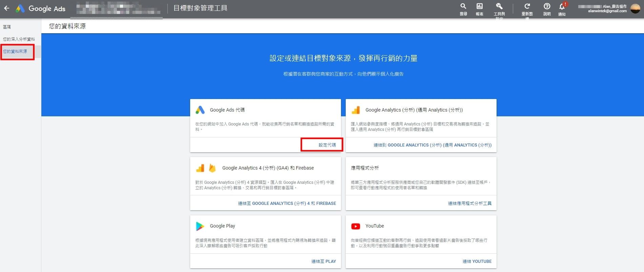Click the Google Play card title
The height and width of the screenshot is (272, 644).
tap(222, 226)
